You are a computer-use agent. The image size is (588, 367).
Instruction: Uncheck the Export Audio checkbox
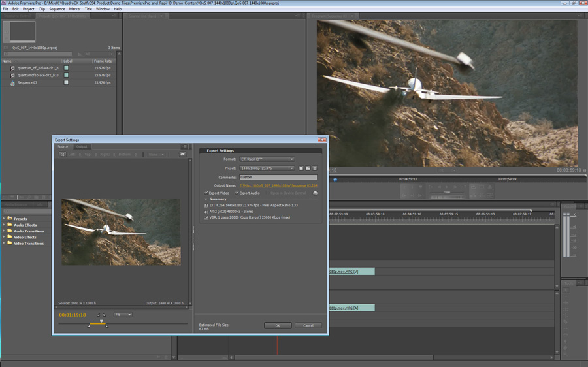point(237,193)
